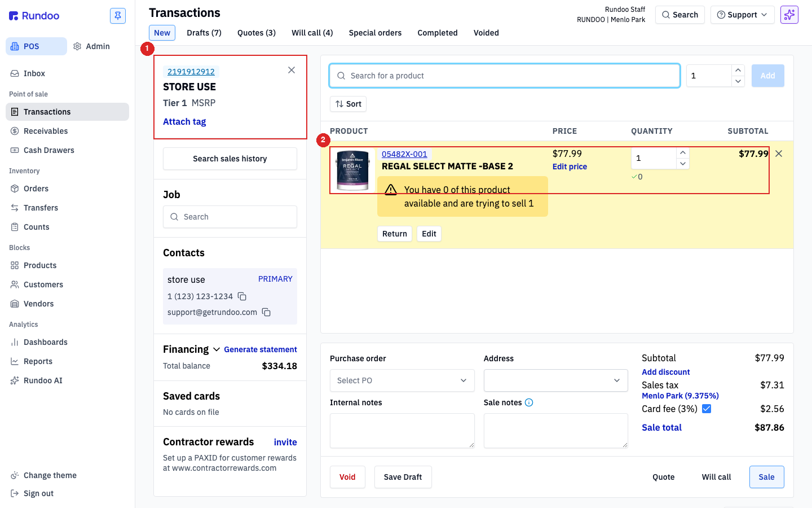Screen dimensions: 812x508
Task: Increase the add-product quantity stepper
Action: [738, 70]
